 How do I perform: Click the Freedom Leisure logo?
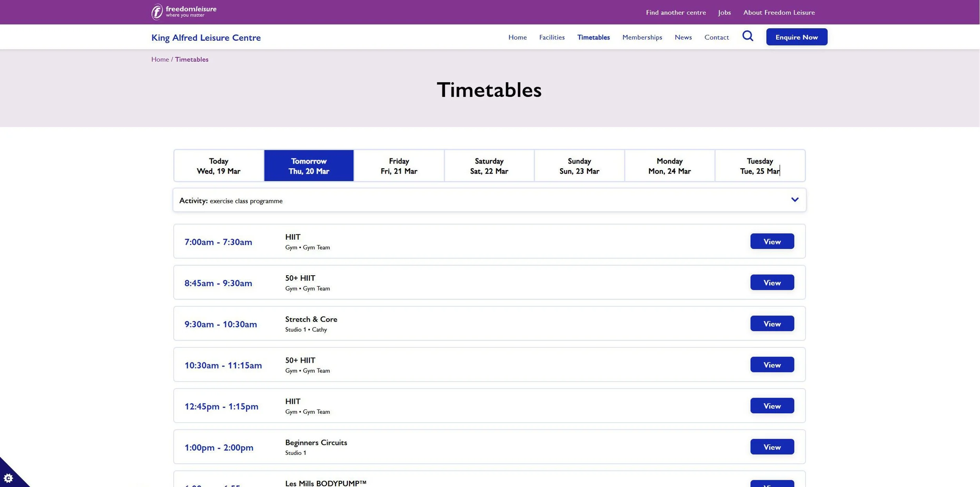pos(184,12)
